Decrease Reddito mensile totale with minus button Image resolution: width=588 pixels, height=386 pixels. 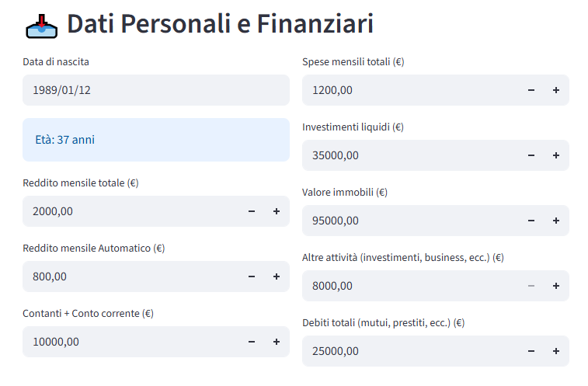click(251, 211)
